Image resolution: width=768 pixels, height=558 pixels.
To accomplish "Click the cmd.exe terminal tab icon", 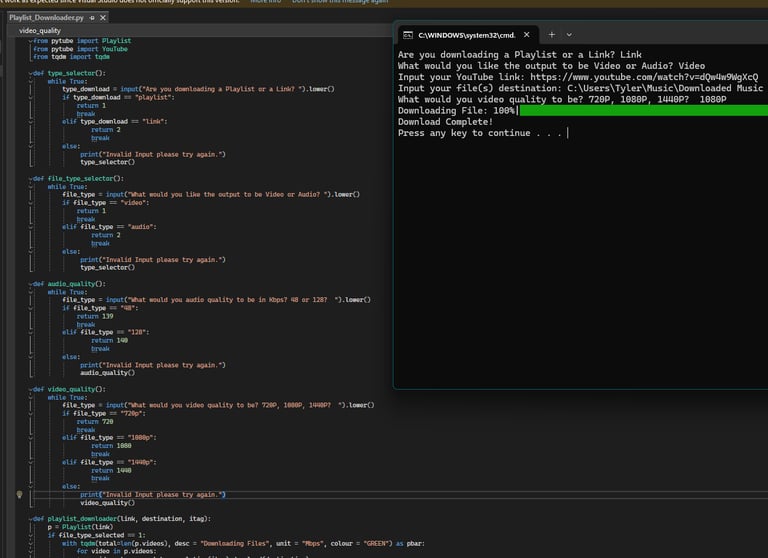I will pyautogui.click(x=408, y=35).
